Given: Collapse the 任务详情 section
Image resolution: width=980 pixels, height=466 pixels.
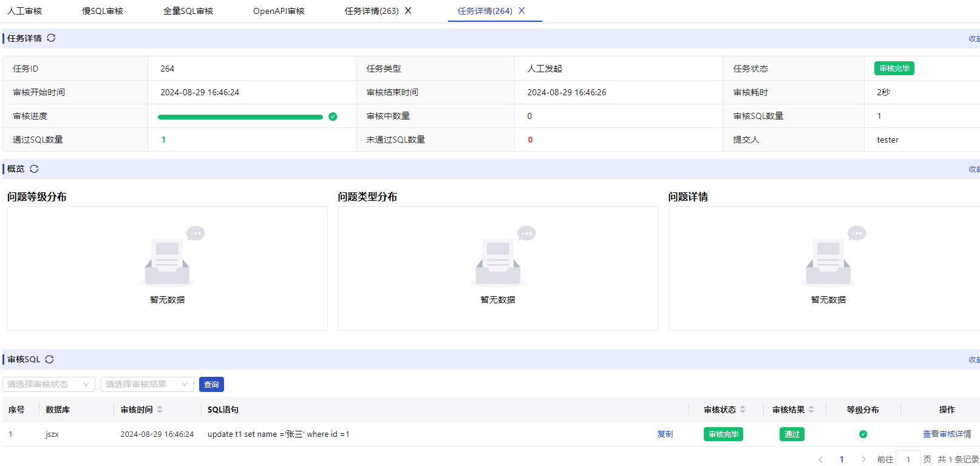Looking at the screenshot, I should pos(974,38).
